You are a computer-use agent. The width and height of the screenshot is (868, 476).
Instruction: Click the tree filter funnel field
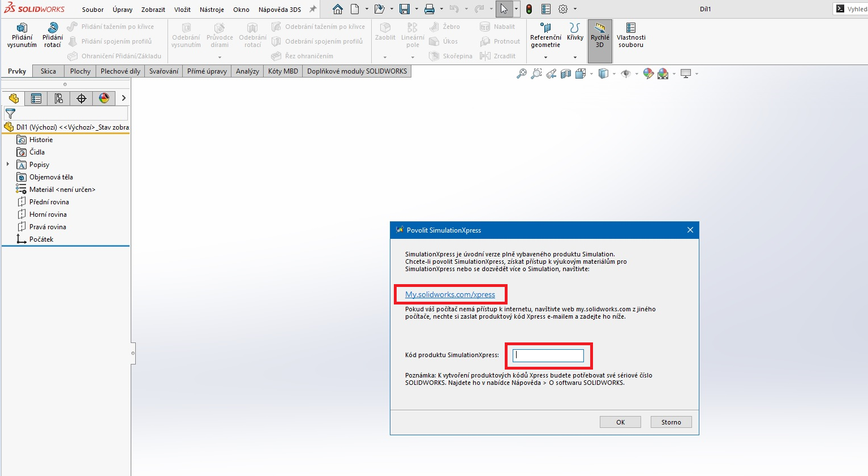tap(66, 114)
